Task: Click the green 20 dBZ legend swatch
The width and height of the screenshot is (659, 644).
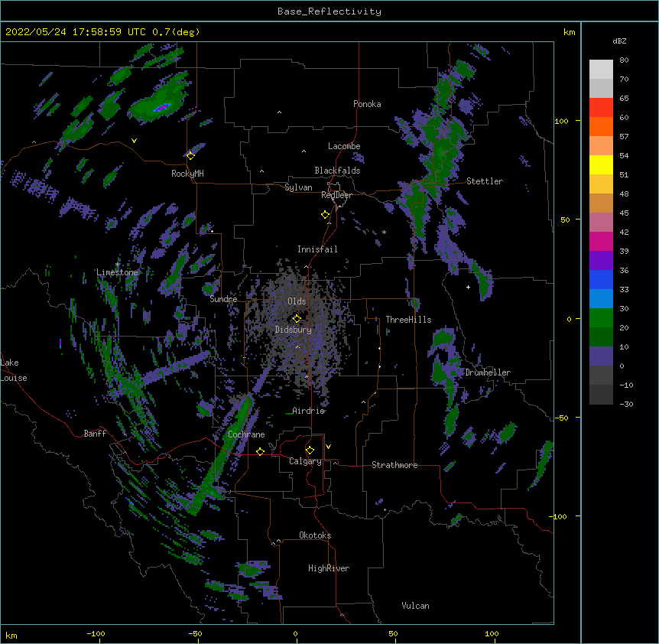Action: point(601,318)
